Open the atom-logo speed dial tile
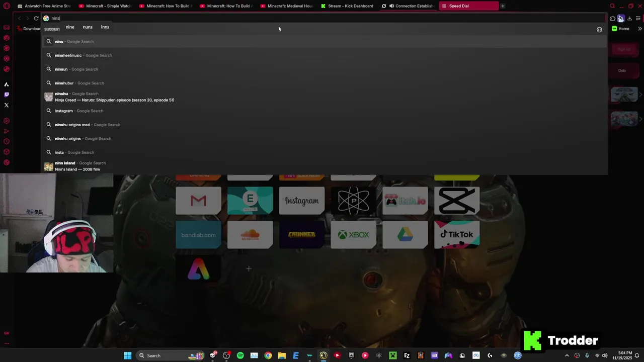The height and width of the screenshot is (362, 644). (353, 201)
